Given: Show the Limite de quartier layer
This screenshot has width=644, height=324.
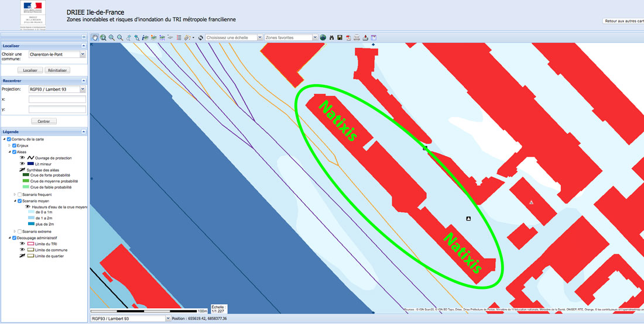Looking at the screenshot, I should tap(22, 256).
